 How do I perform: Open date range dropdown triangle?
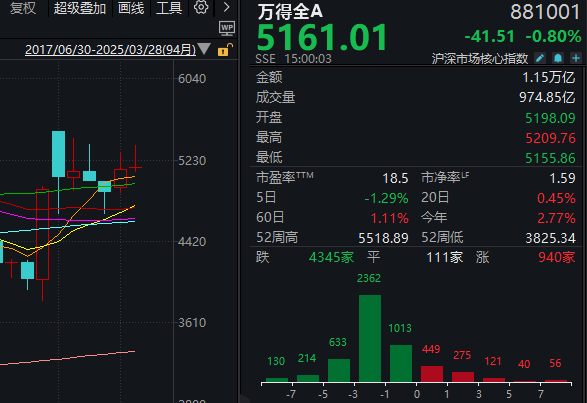[x=204, y=49]
